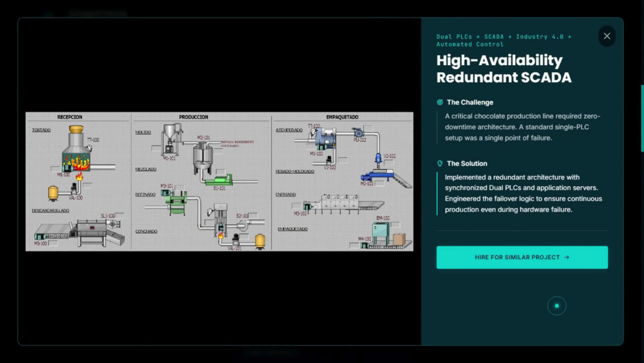Click the EMPAQUETADO section header
644x363 pixels.
342,117
